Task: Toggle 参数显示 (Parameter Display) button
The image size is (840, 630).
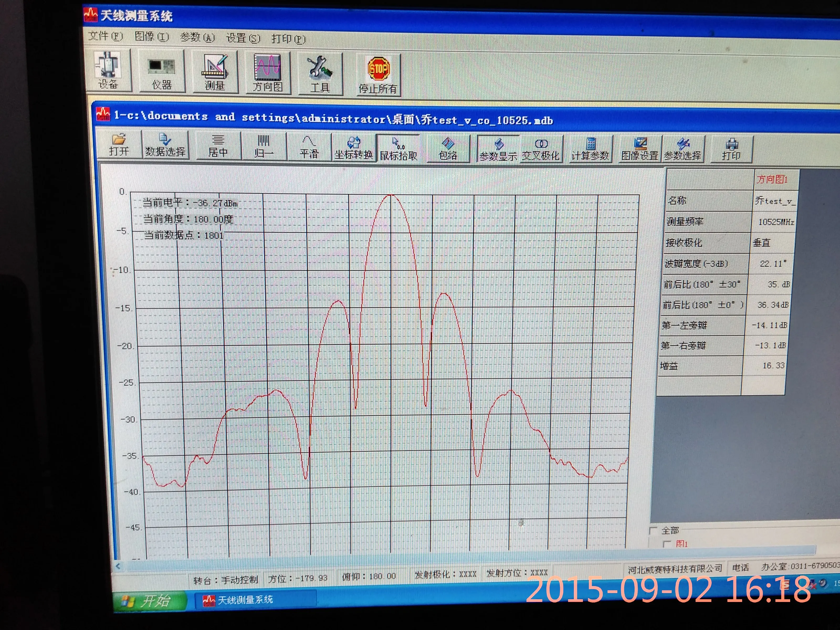Action: click(x=498, y=149)
